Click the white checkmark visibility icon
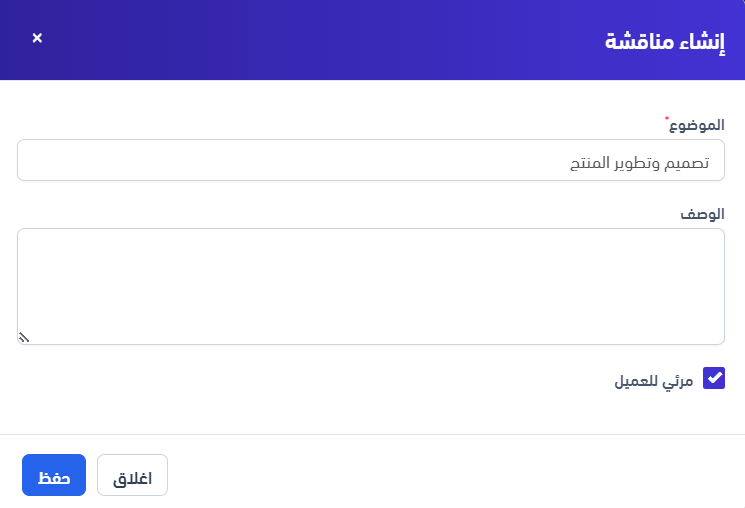The height and width of the screenshot is (508, 745). (714, 378)
